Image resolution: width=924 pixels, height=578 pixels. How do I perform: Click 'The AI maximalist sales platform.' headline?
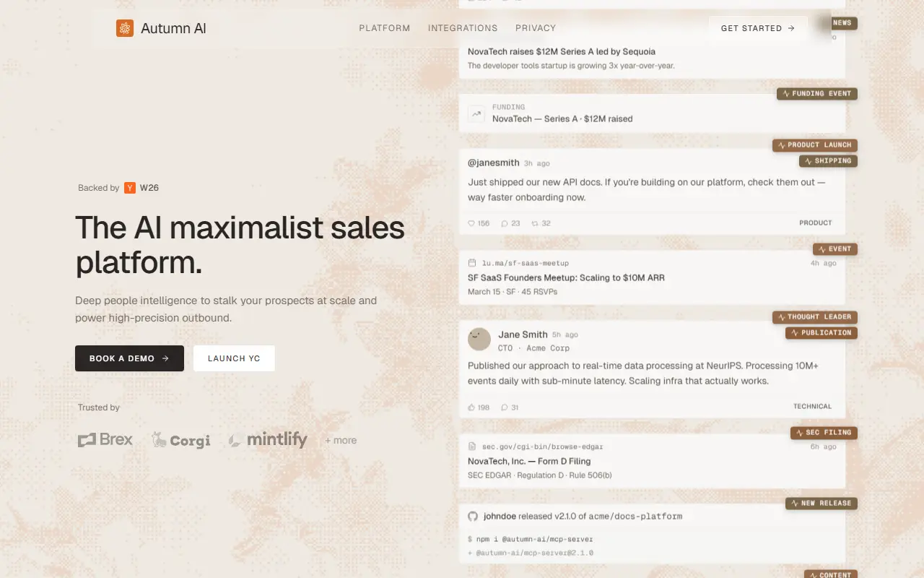pos(240,246)
